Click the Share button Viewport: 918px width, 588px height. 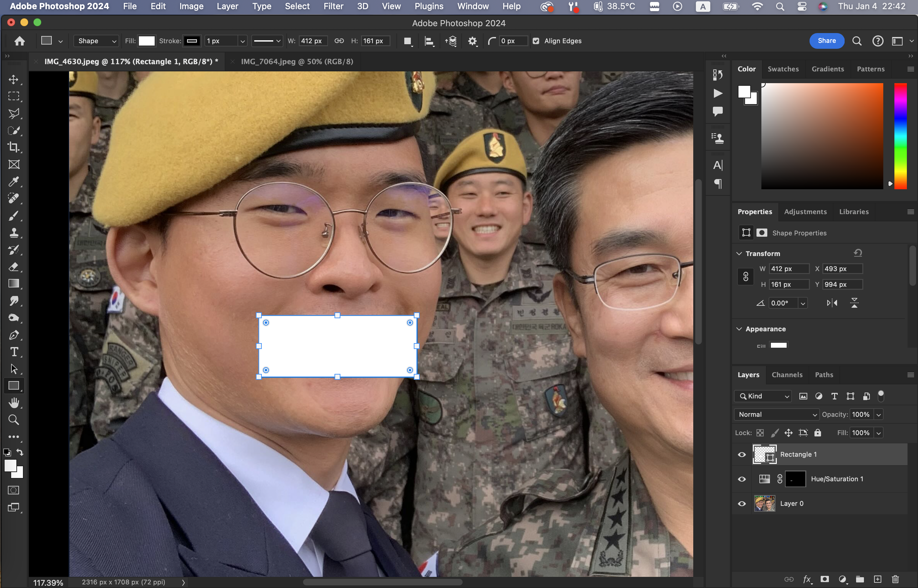(x=826, y=41)
